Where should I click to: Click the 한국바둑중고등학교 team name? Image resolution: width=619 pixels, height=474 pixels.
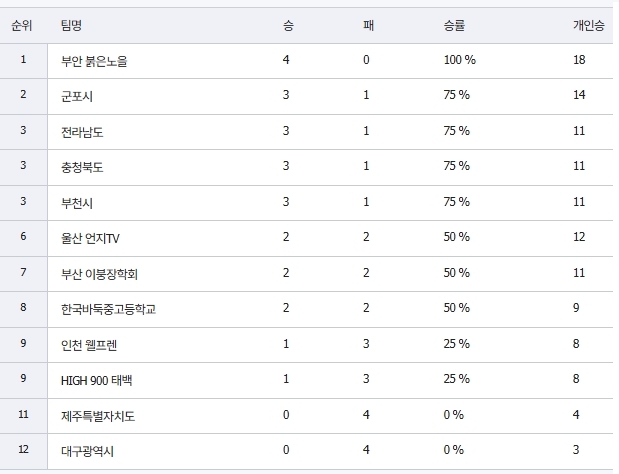pos(108,309)
